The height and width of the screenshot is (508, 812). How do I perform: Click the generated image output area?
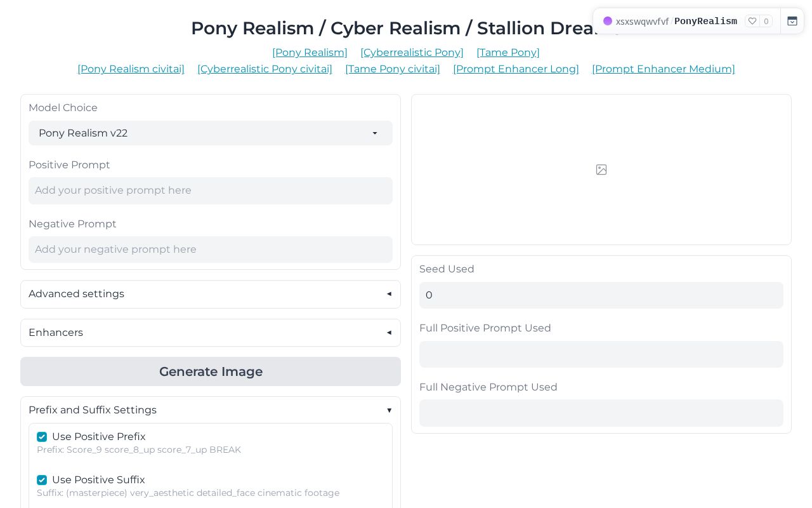[601, 170]
